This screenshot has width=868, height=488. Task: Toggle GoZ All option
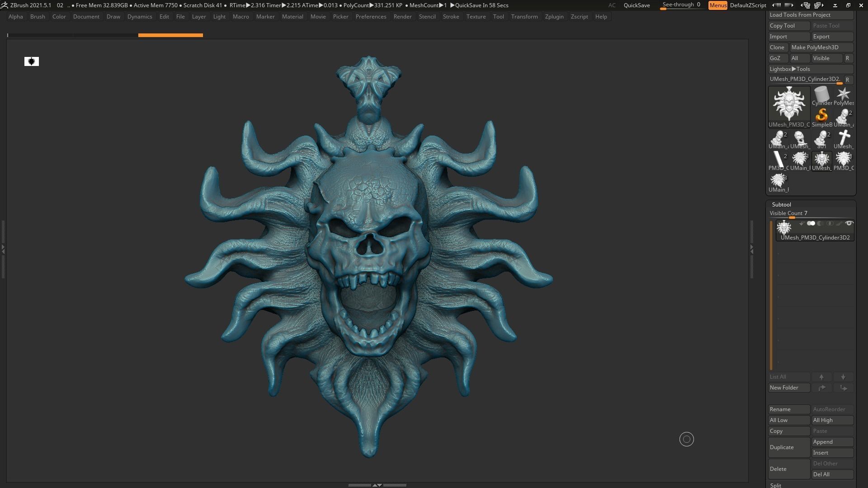(800, 58)
